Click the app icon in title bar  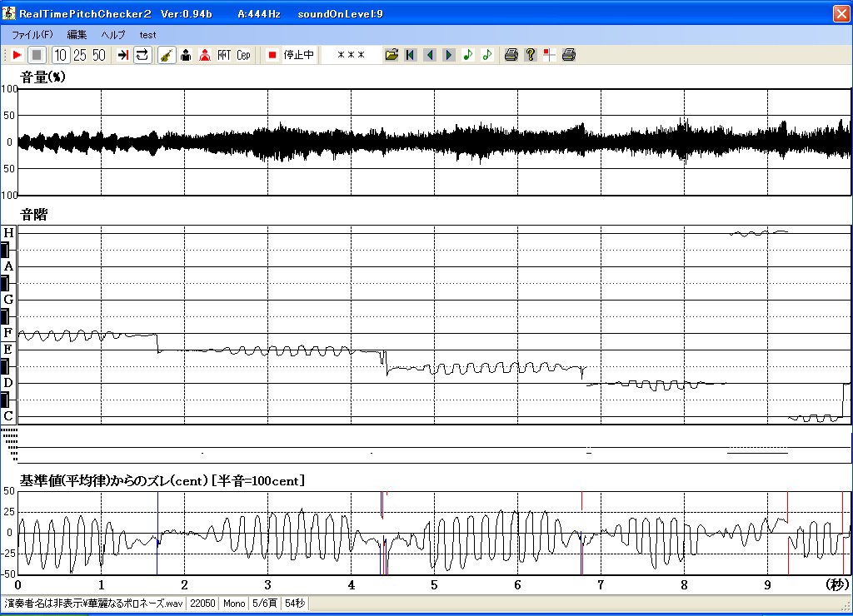[8, 13]
